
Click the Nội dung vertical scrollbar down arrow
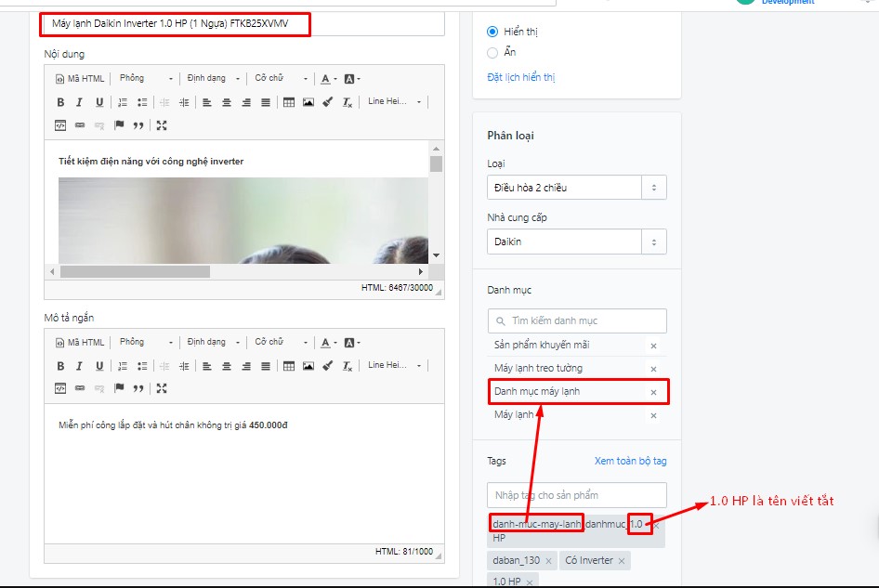436,255
